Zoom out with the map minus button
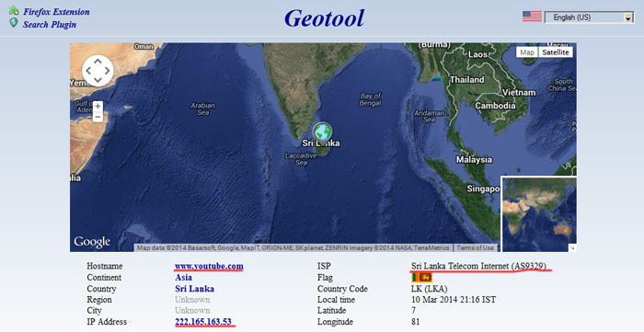Screen dimensions: 644x332 pyautogui.click(x=98, y=117)
